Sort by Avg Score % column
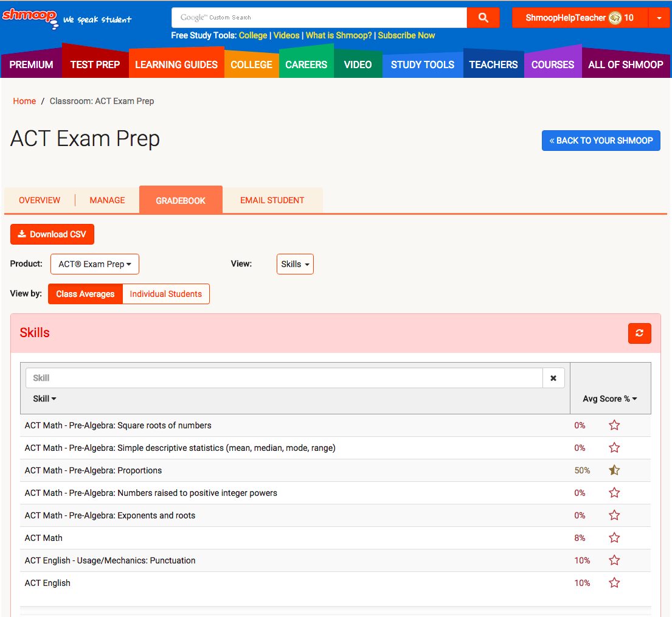 pyautogui.click(x=610, y=399)
